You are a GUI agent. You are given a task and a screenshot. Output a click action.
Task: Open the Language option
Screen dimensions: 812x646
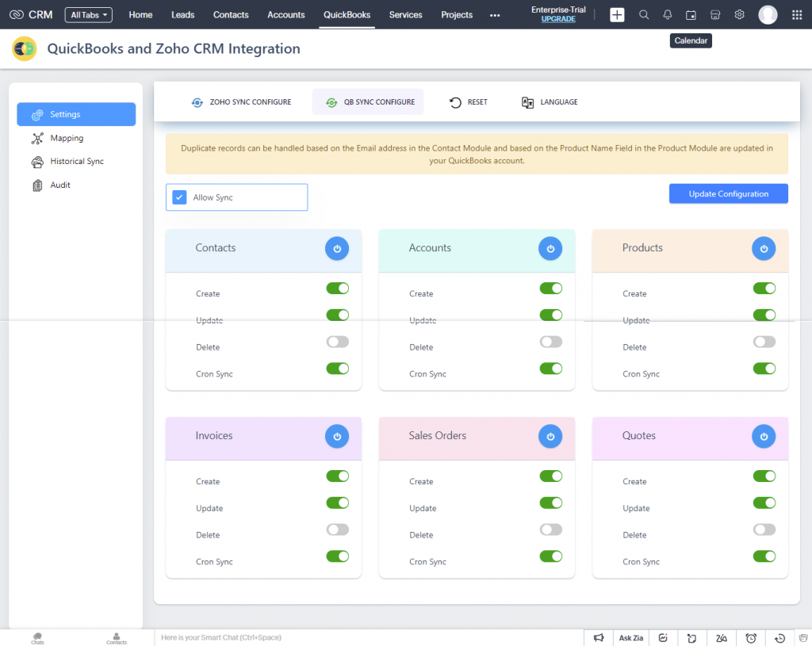click(x=550, y=102)
